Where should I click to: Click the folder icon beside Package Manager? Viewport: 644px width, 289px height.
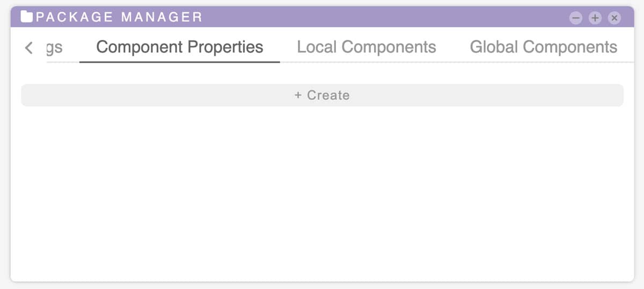pyautogui.click(x=27, y=17)
